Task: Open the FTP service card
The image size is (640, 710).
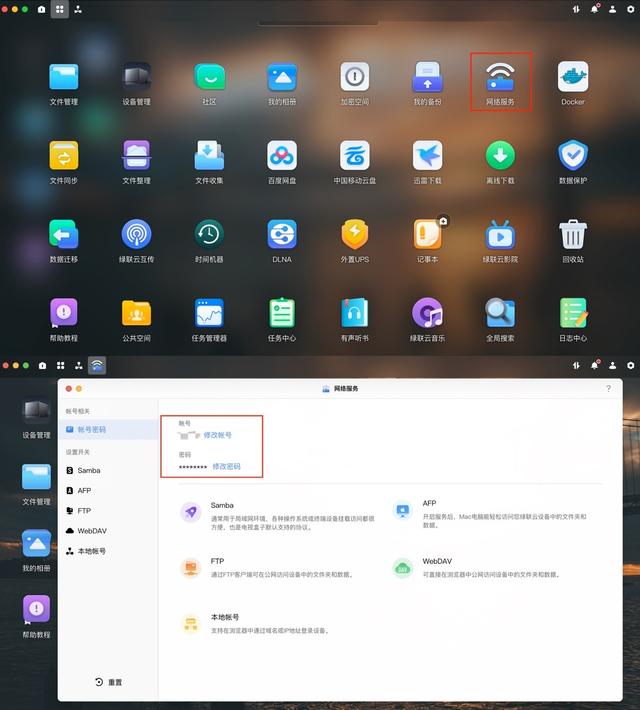Action: (x=267, y=568)
